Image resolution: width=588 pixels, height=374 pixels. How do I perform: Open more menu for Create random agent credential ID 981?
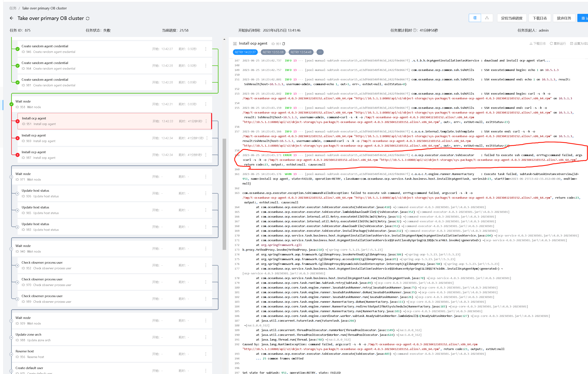tap(206, 82)
